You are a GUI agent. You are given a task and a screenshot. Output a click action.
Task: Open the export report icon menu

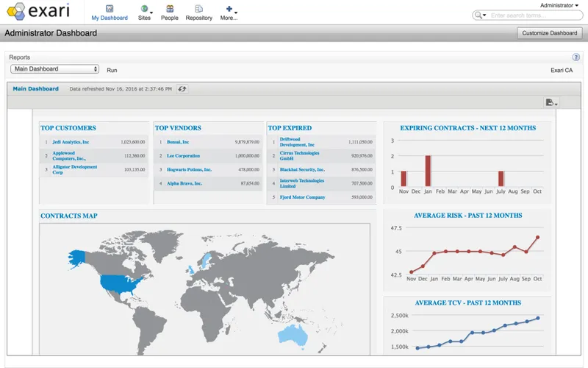[x=551, y=102]
